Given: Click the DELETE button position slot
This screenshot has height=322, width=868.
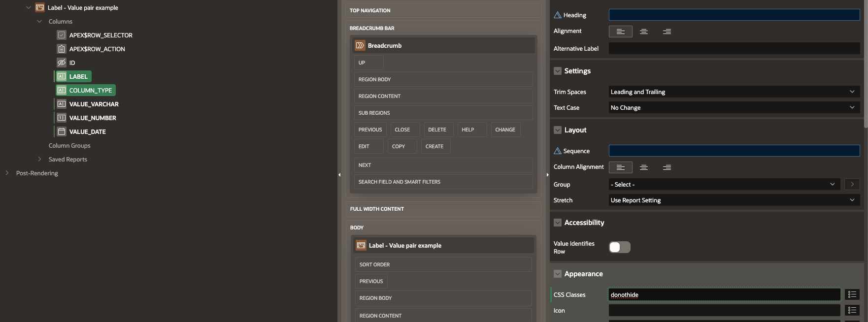Looking at the screenshot, I should 437,129.
